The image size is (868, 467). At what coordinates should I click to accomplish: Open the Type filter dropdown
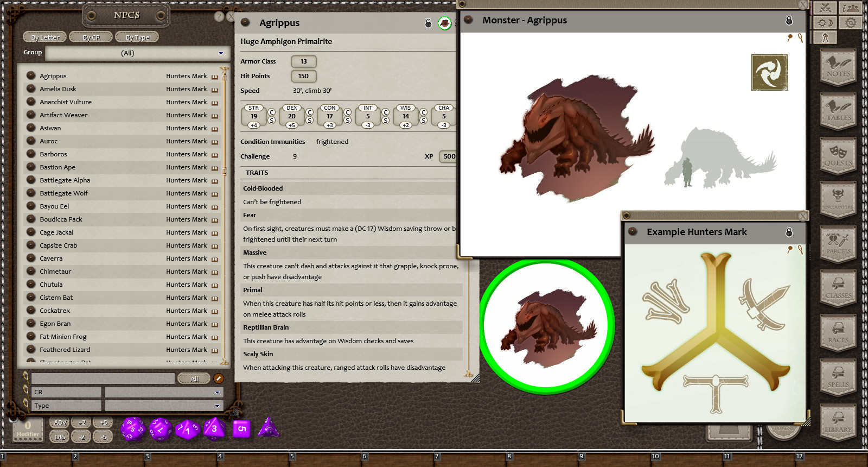(217, 406)
